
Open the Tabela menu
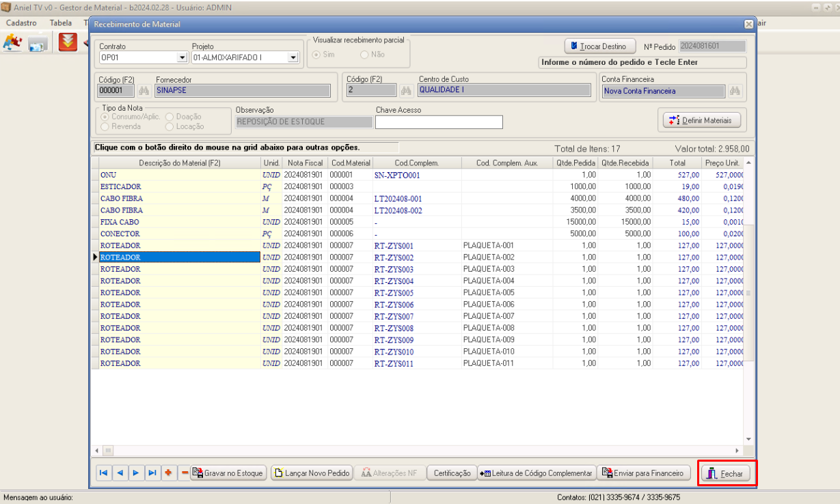[x=61, y=23]
